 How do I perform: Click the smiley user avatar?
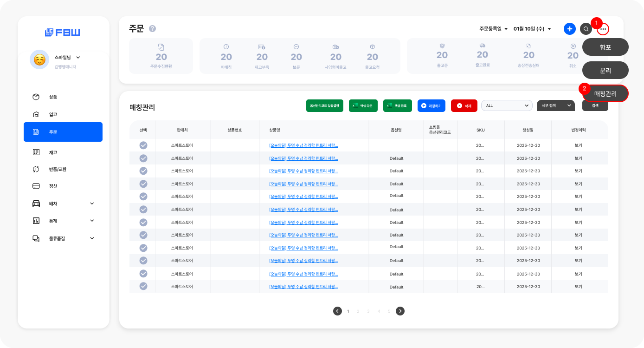pyautogui.click(x=39, y=59)
